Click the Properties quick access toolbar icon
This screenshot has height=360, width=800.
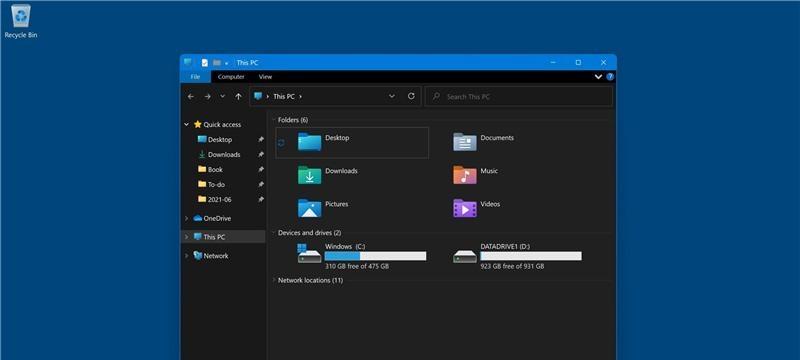205,62
